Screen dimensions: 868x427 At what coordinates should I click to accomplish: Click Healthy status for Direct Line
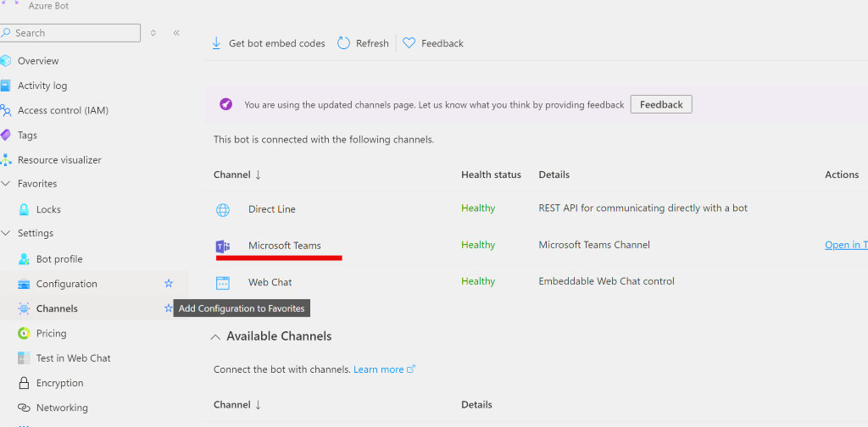[x=478, y=208]
